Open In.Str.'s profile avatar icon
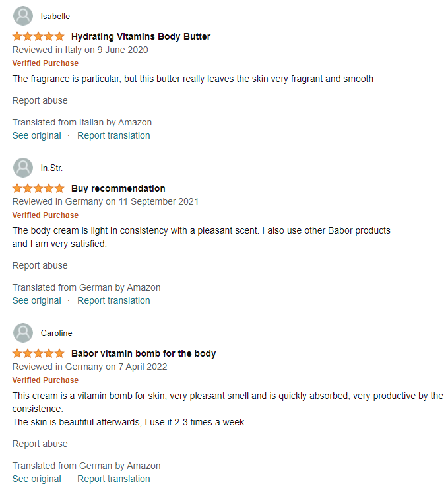448x490 pixels. click(23, 168)
